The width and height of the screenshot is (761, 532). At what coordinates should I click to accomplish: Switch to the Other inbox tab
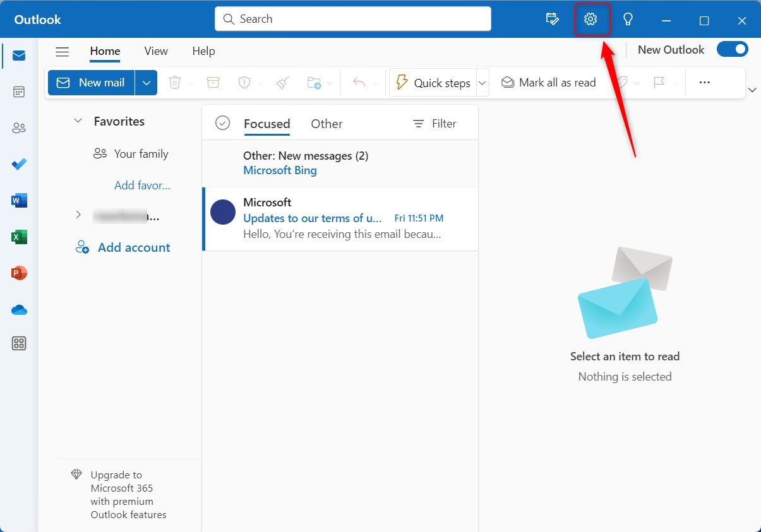[327, 123]
